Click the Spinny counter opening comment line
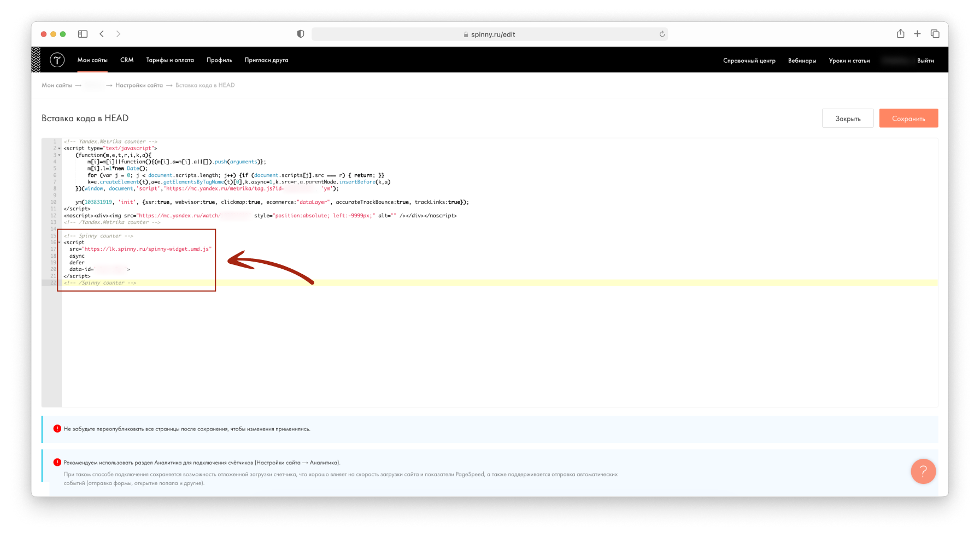980x538 pixels. click(x=98, y=236)
